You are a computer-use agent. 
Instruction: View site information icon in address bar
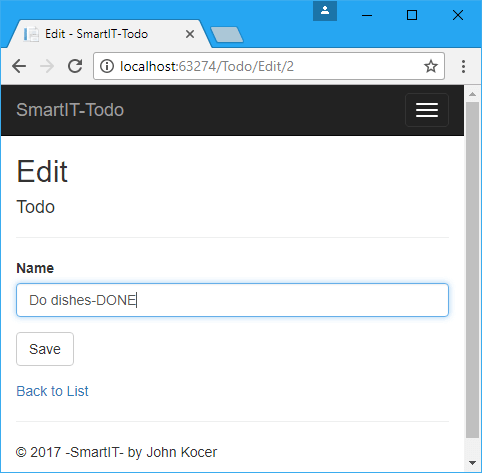107,66
